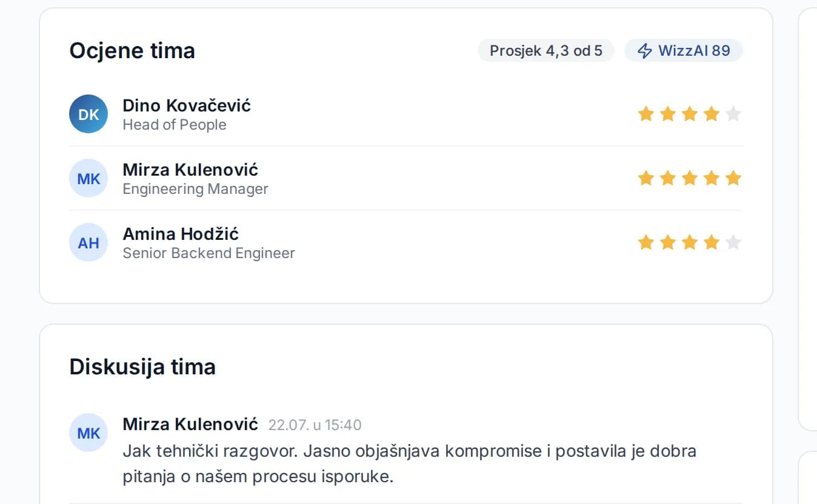Open Mirza Kulenović's name in ratings list
Viewport: 817px width, 504px height.
coord(190,170)
